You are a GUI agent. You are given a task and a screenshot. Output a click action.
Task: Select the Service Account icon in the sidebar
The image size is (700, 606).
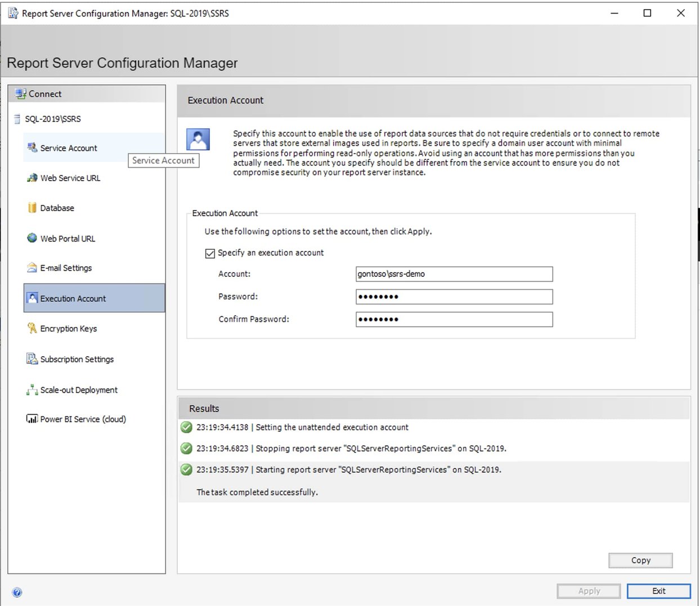click(32, 147)
